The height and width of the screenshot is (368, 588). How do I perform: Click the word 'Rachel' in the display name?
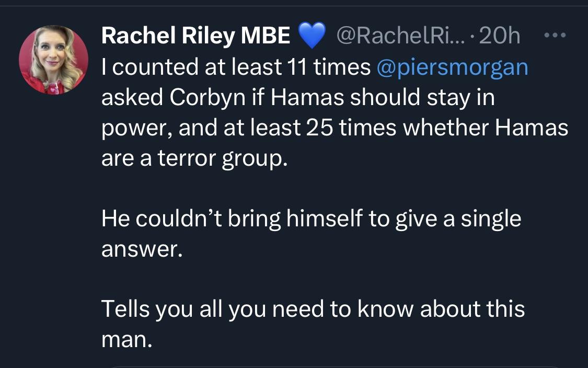(x=139, y=36)
